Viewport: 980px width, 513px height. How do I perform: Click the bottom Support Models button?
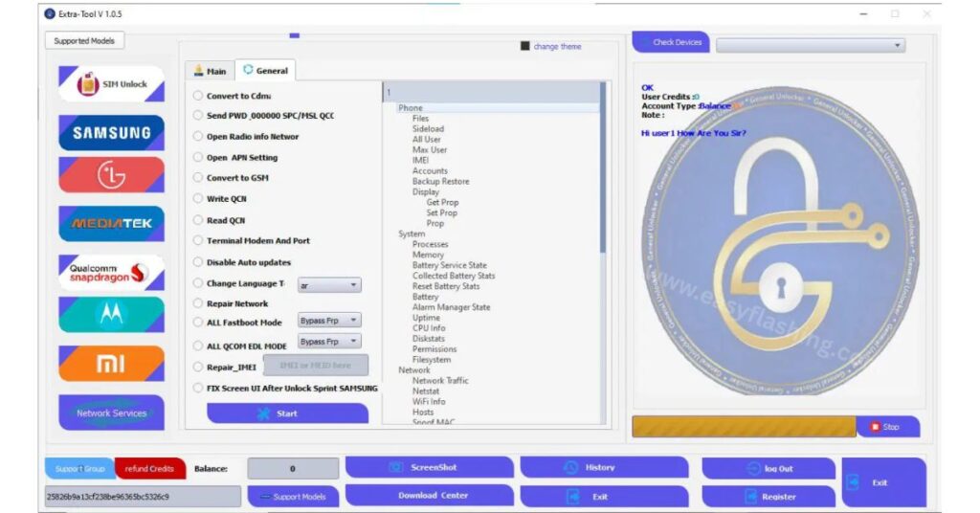[x=293, y=497]
